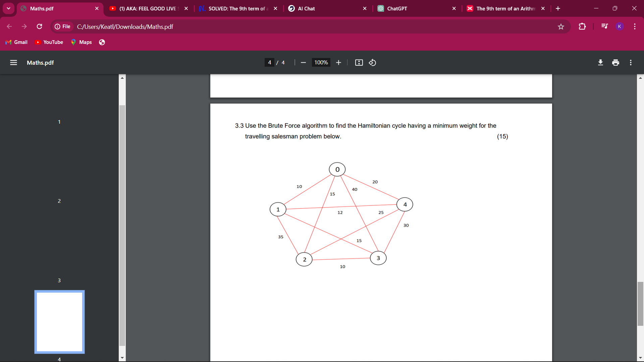Open the K profile avatar switcher
Viewport: 644px width, 362px height.
point(619,26)
